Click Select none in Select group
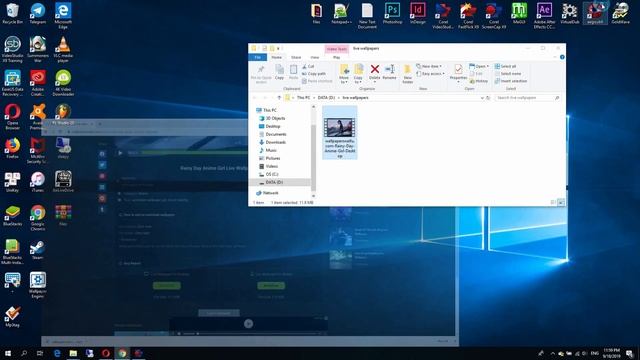640x360 pixels. pos(508,73)
